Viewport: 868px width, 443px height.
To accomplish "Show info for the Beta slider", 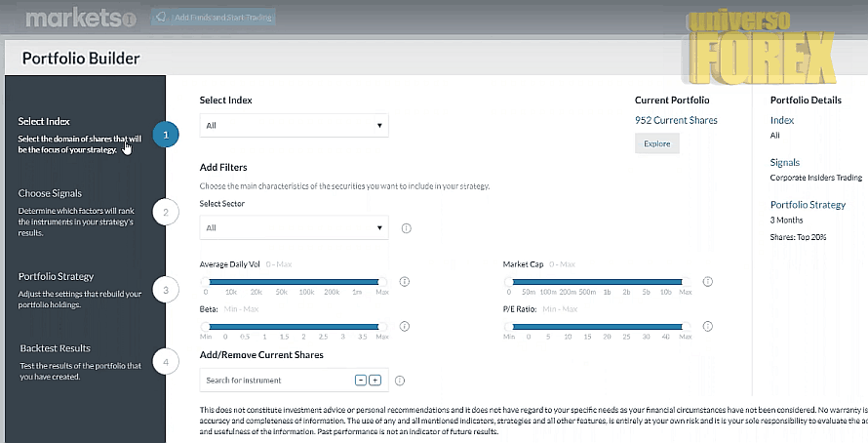I will [x=404, y=326].
